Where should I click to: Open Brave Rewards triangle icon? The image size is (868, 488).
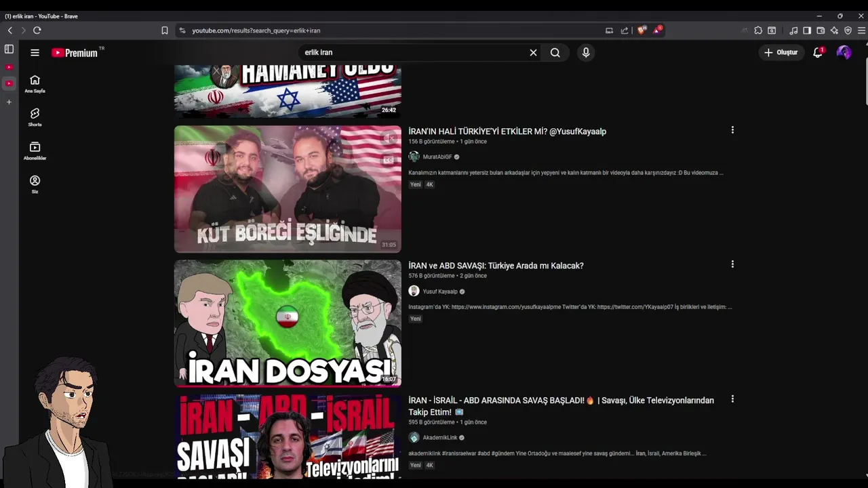pyautogui.click(x=658, y=30)
